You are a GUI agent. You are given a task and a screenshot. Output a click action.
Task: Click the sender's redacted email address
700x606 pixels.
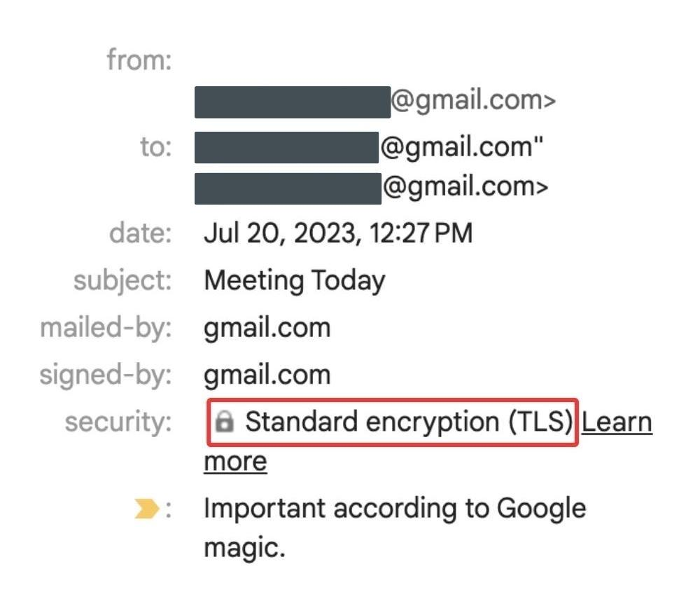coord(293,102)
